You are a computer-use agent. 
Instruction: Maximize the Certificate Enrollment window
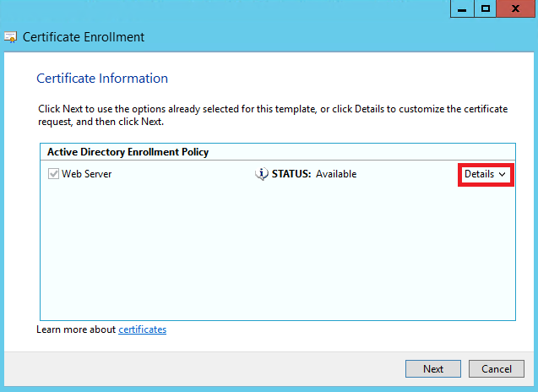[x=485, y=8]
